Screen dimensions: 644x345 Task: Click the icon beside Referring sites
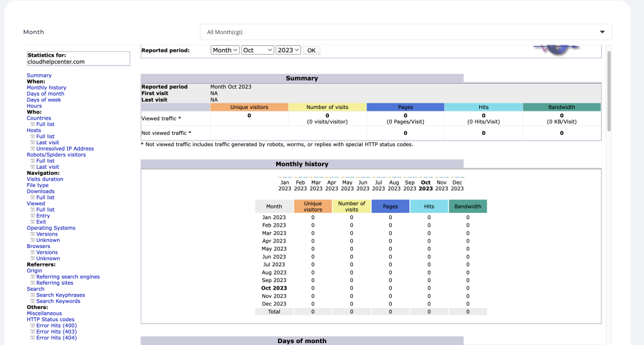(x=32, y=283)
